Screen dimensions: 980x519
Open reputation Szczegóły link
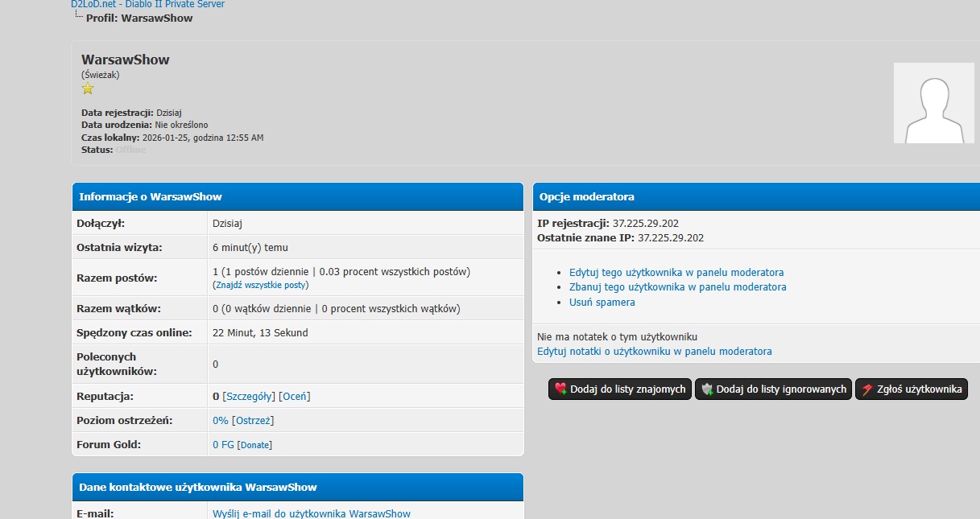[249, 397]
